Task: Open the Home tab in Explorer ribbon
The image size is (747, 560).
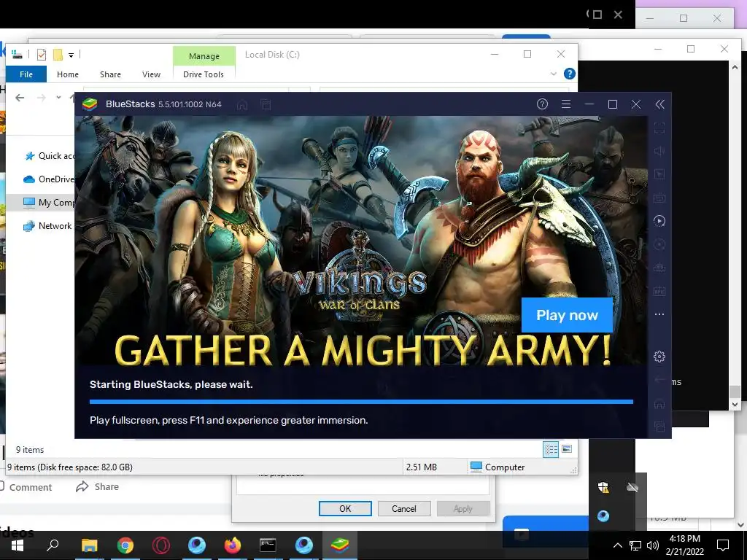Action: [68, 74]
